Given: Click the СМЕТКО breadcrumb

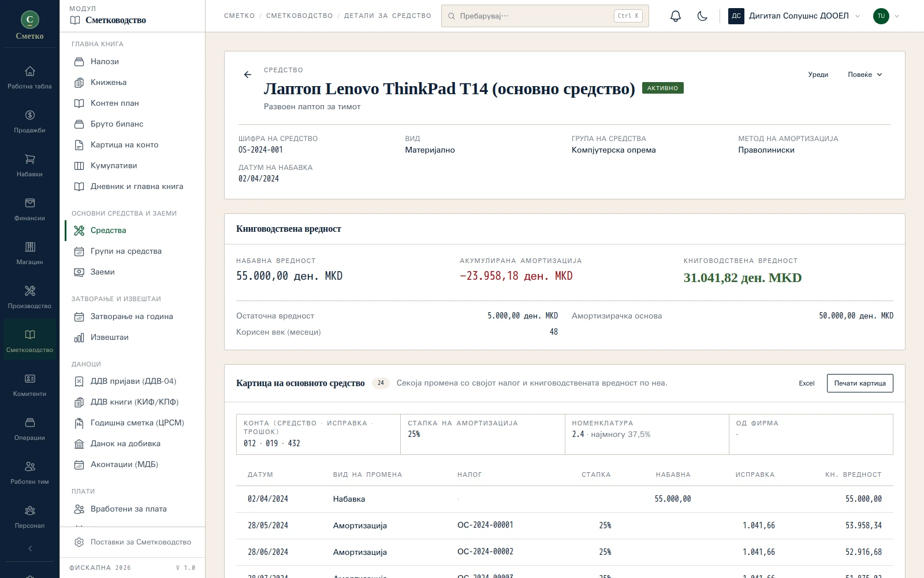Looking at the screenshot, I should click(239, 16).
